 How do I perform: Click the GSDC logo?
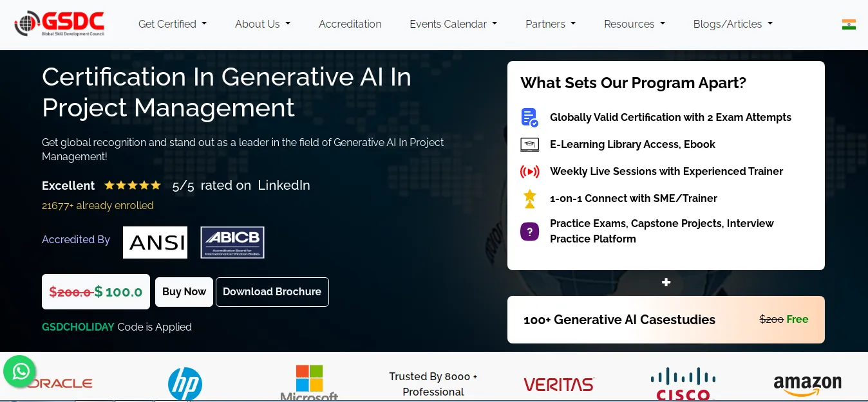point(59,24)
